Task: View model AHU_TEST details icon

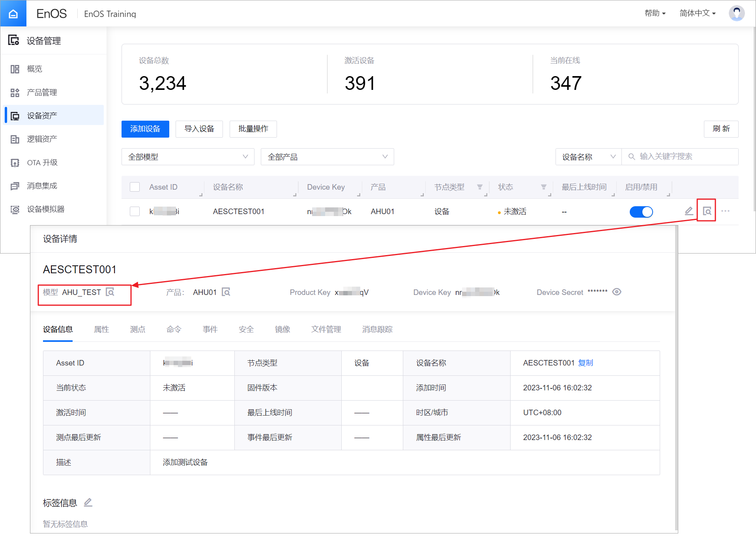Action: [110, 292]
